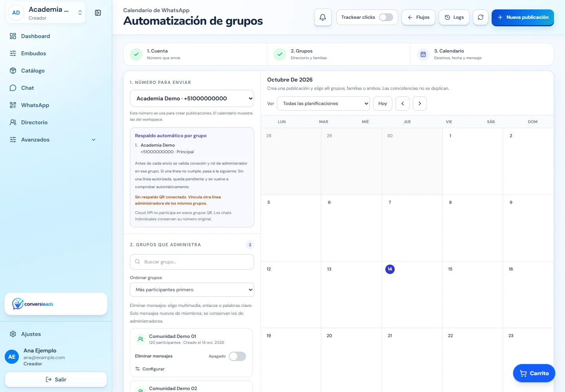Click the Ajustes gear icon

(x=13, y=334)
